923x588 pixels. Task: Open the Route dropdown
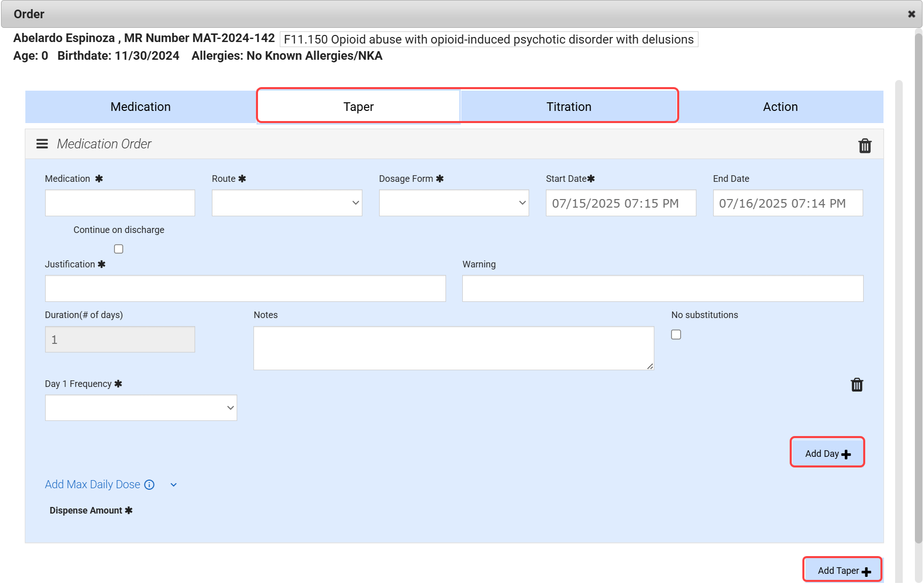point(287,203)
